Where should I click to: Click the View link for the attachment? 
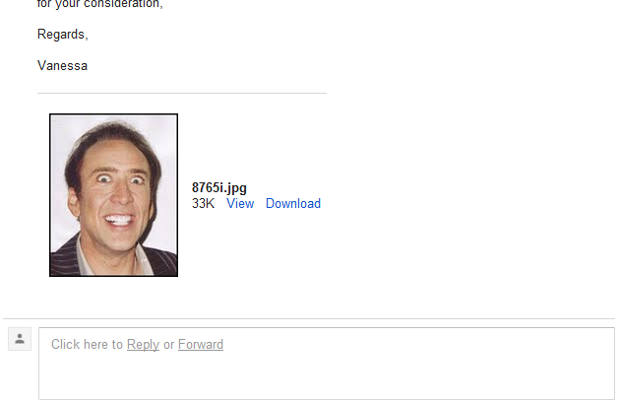coord(240,204)
